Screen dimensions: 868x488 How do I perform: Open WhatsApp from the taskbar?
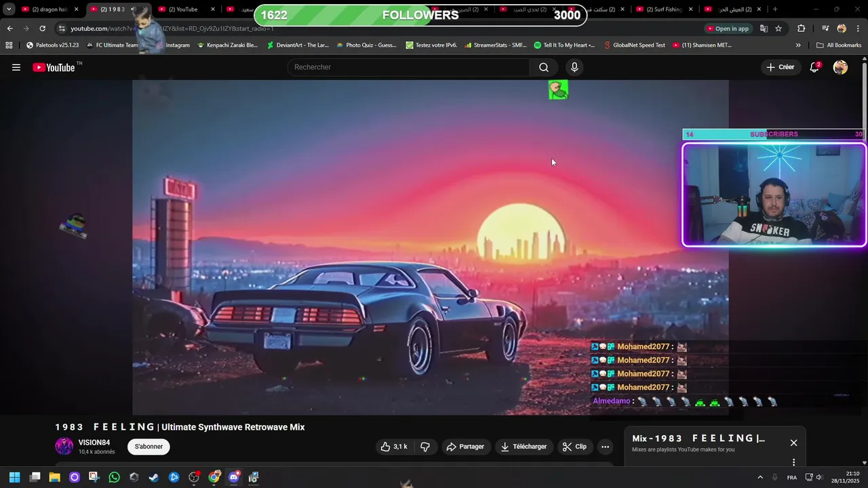[x=114, y=477]
